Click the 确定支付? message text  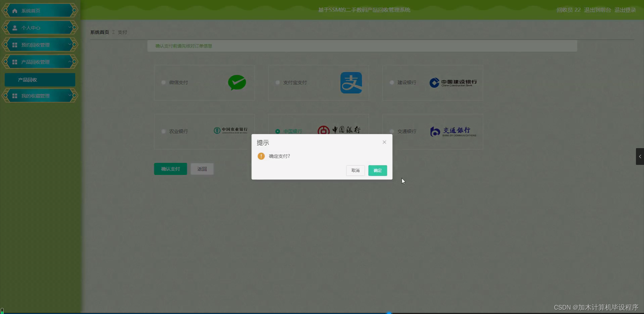click(279, 156)
